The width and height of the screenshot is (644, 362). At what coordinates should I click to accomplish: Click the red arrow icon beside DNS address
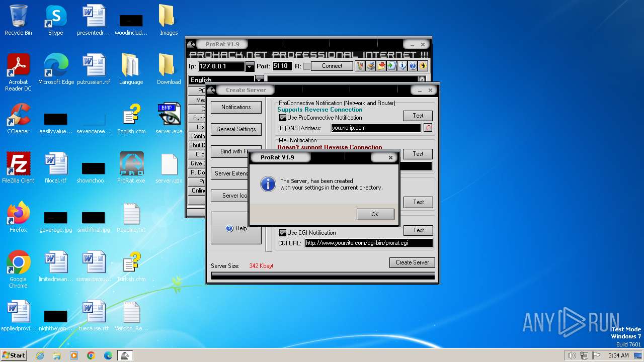click(x=428, y=128)
